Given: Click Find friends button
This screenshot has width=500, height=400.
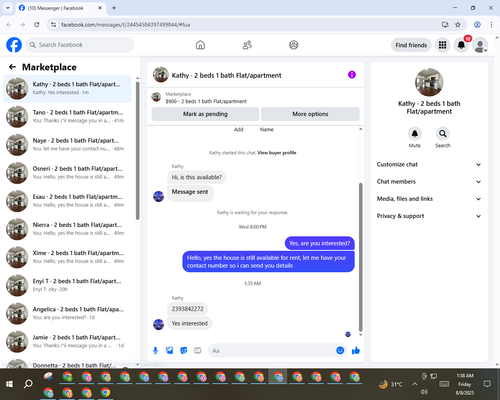Looking at the screenshot, I should pos(411,45).
